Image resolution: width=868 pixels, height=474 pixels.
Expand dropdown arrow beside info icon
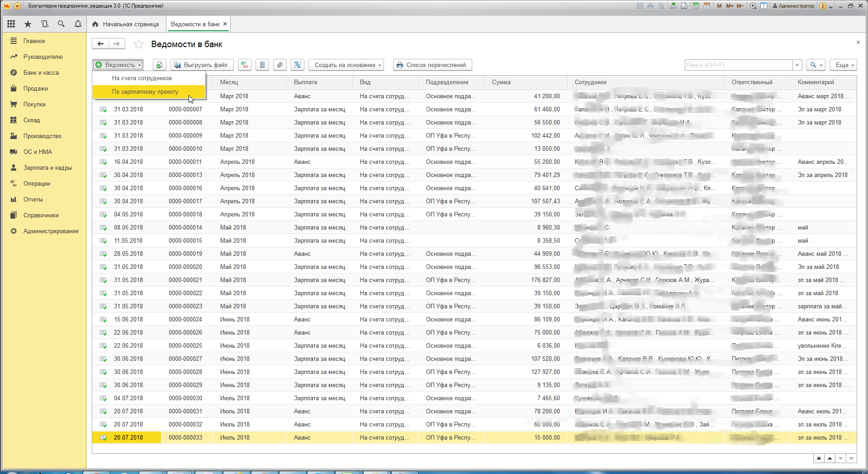click(x=831, y=6)
